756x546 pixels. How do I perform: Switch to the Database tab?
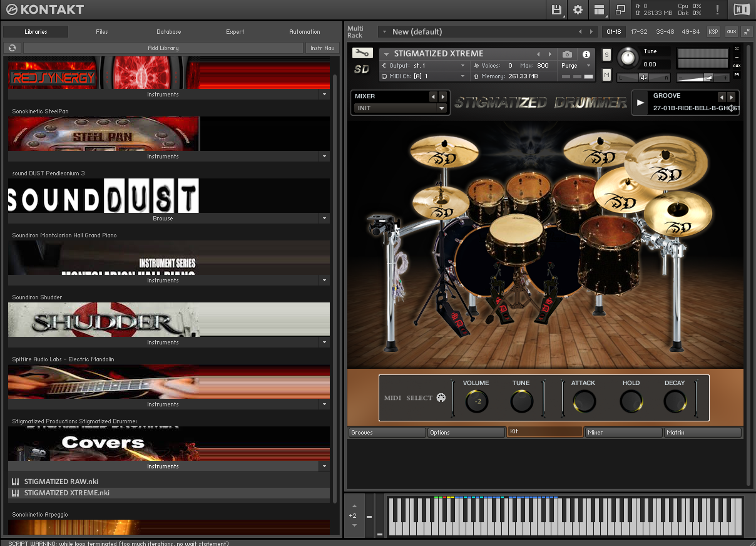(x=169, y=31)
